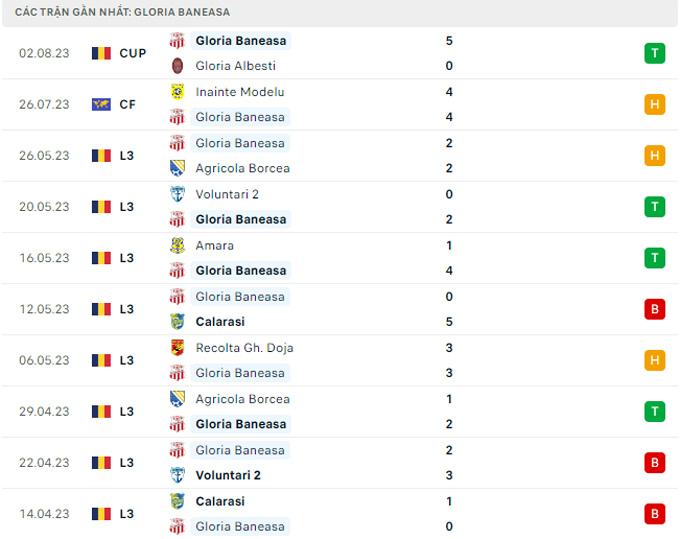680x539 pixels.
Task: Click the Calarasi crest, 12.05.23 match
Action: pyautogui.click(x=178, y=322)
